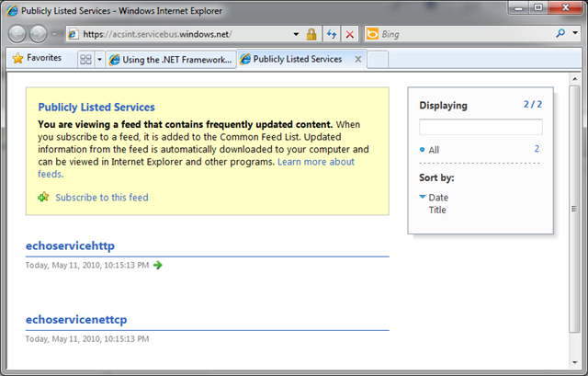
Task: Open the echoservicenettcp feed entry
Action: 76,318
